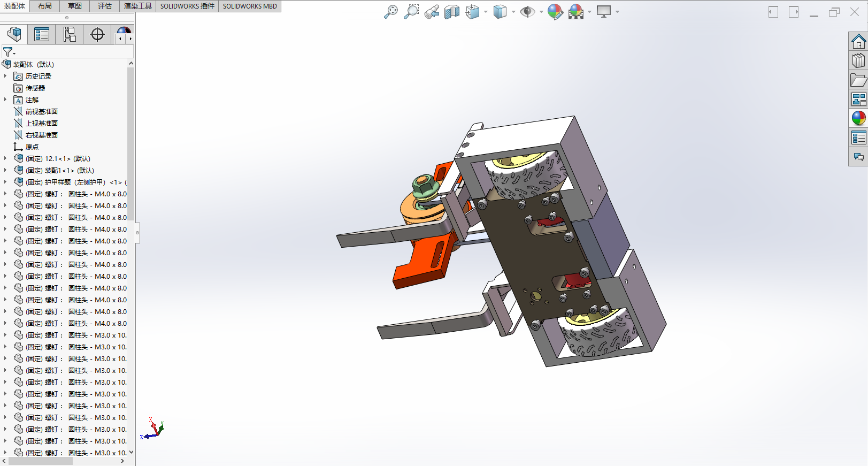Click the tree horizontal scroll-right arrow
This screenshot has width=868, height=466.
pos(122,461)
